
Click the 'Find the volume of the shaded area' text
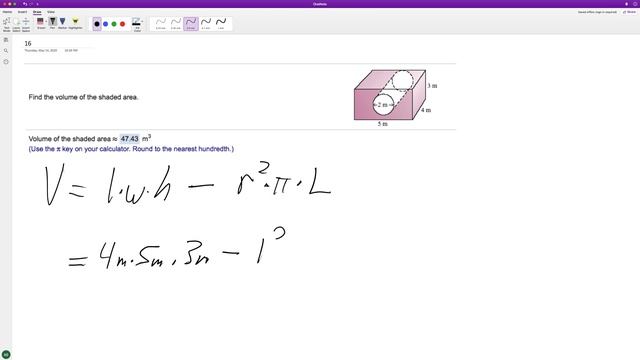pos(83,97)
